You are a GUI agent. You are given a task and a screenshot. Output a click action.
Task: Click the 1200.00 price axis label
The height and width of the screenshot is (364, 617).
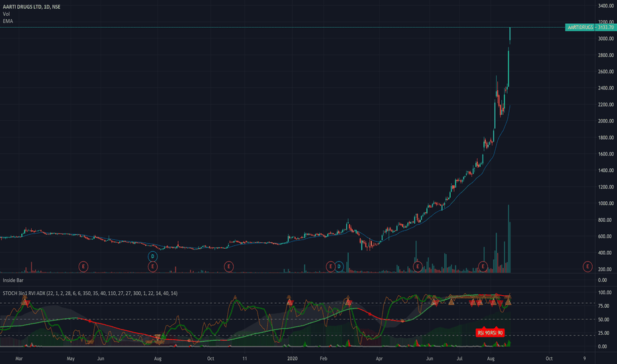click(606, 187)
